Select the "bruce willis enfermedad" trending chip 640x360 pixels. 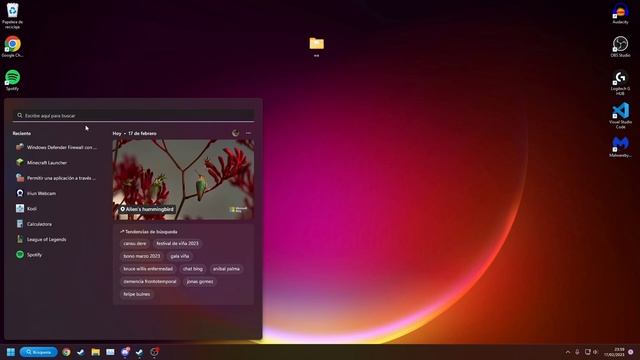148,269
